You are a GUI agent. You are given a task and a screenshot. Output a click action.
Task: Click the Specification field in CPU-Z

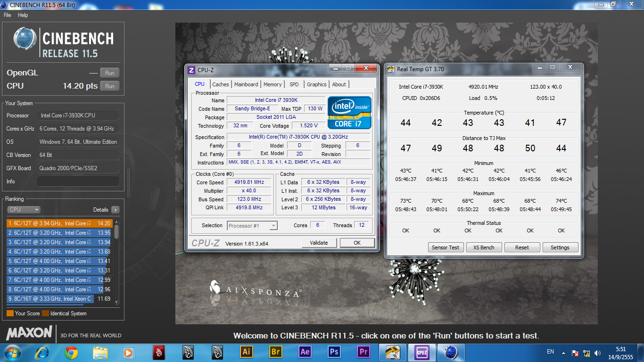[x=298, y=137]
